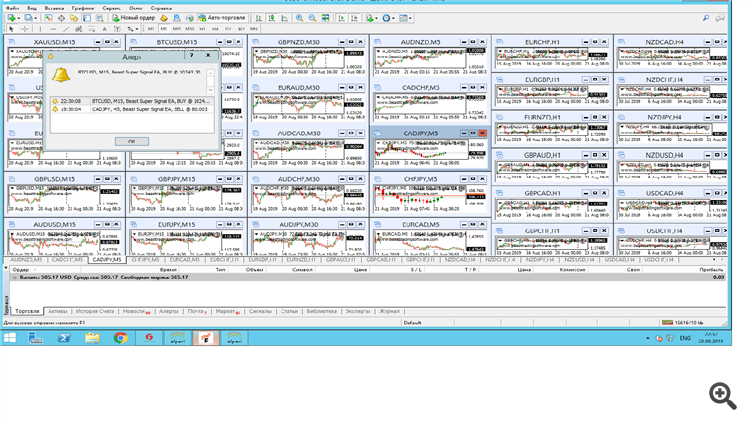This screenshot has height=422, width=750.
Task: Select the cursor arrow tool
Action: pyautogui.click(x=11, y=29)
